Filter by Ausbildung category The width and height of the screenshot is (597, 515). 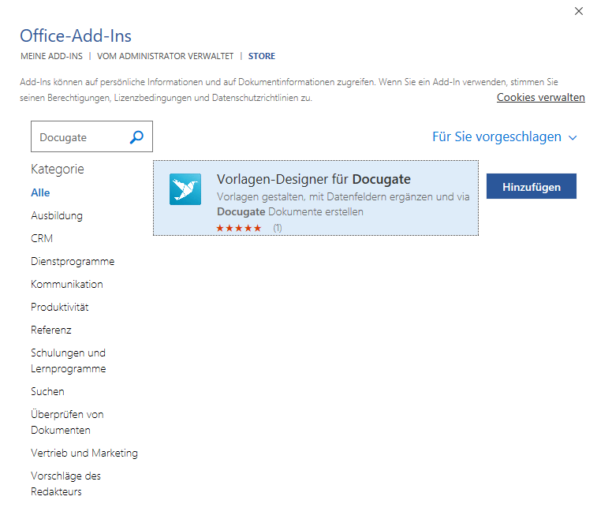click(x=57, y=215)
